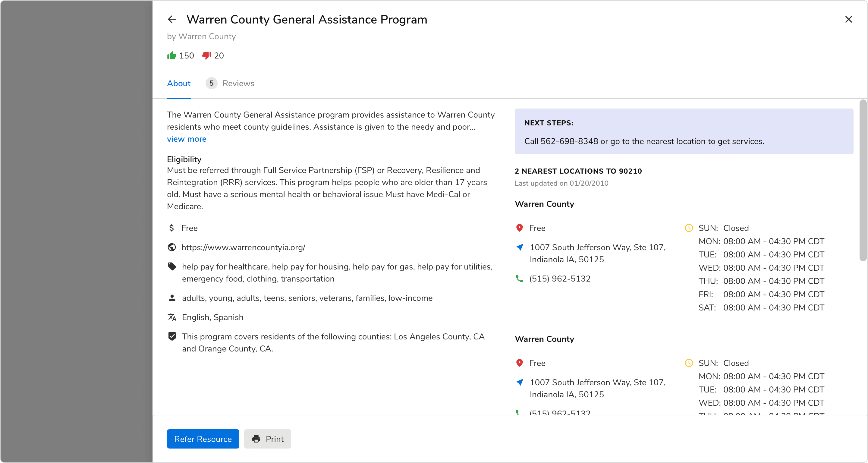Click the person icon beside populations served
This screenshot has height=463, width=868.
point(172,298)
